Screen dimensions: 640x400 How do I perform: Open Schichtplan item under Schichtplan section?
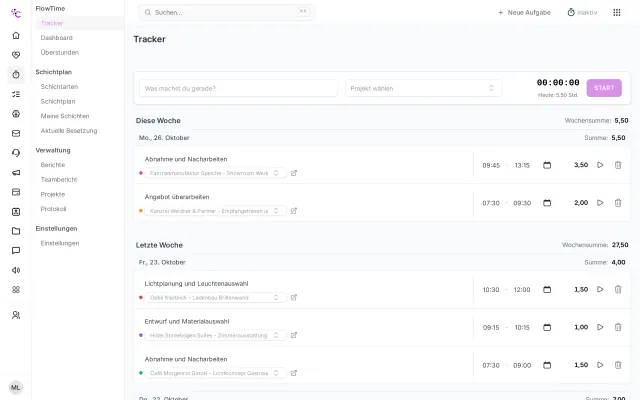tap(58, 102)
